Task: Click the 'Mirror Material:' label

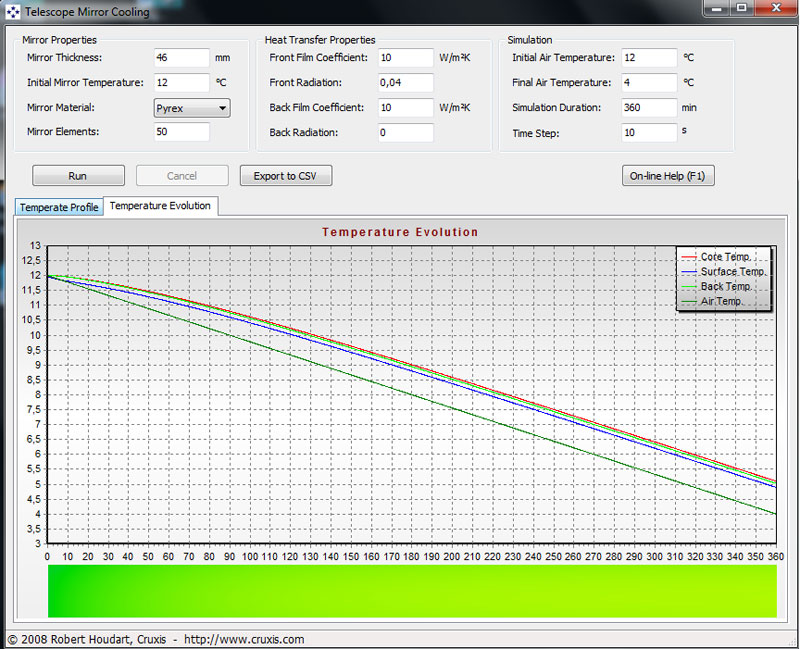Action: point(61,108)
